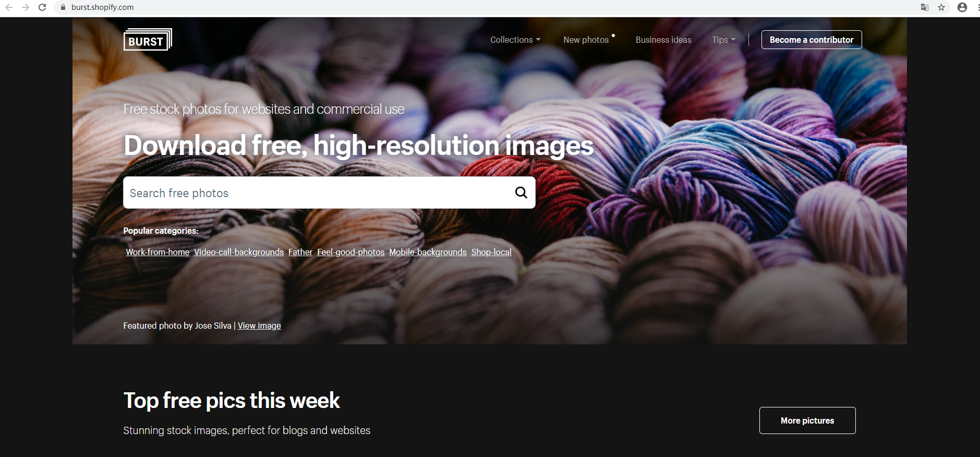Open the New photos menu item
The height and width of the screenshot is (457, 980).
click(586, 40)
